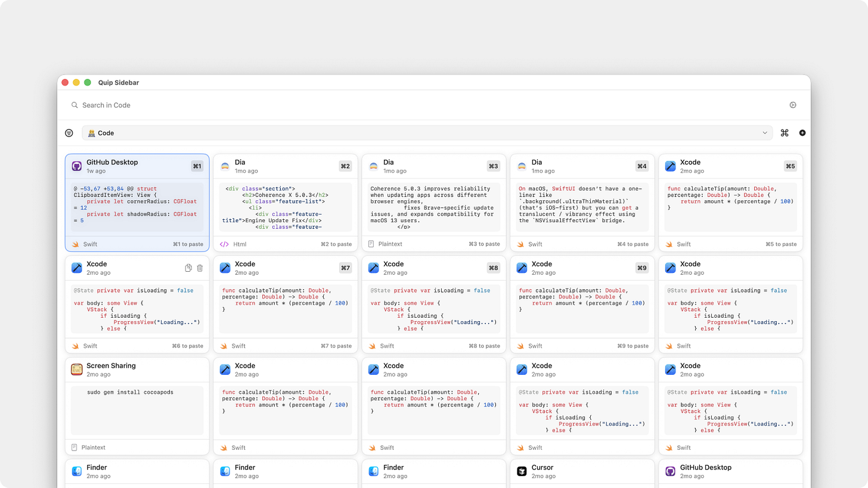868x488 pixels.
Task: Click the '⌘1 to paste' label
Action: pyautogui.click(x=188, y=244)
